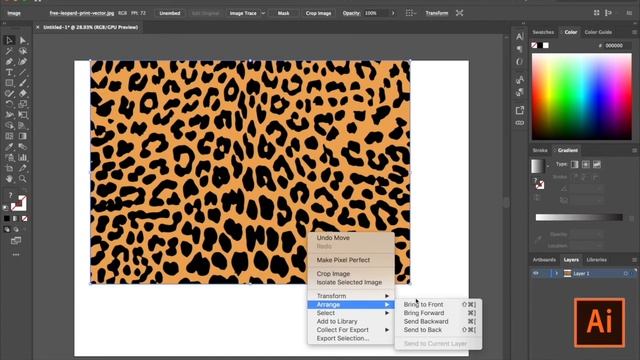Select the Curvature tool
The height and width of the screenshot is (360, 640).
pos(23,62)
